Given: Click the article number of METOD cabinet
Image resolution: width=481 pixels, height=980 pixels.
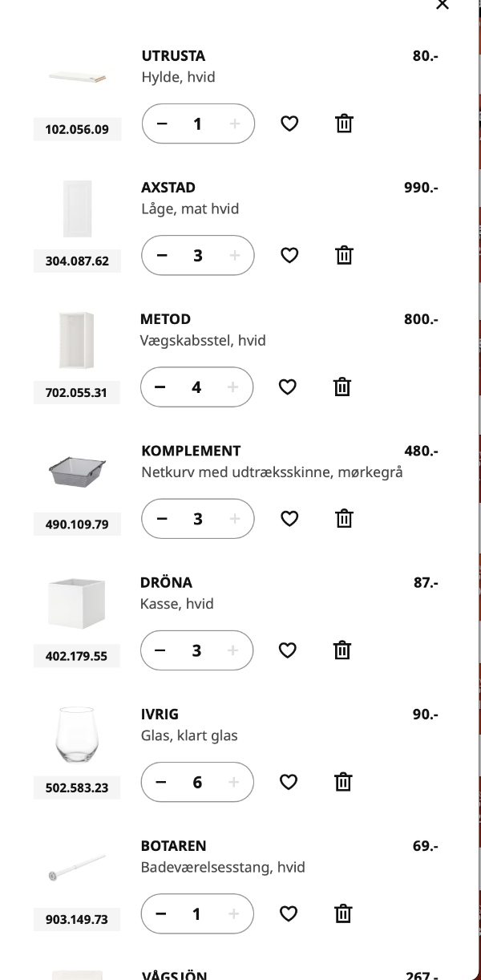Looking at the screenshot, I should pos(77,392).
